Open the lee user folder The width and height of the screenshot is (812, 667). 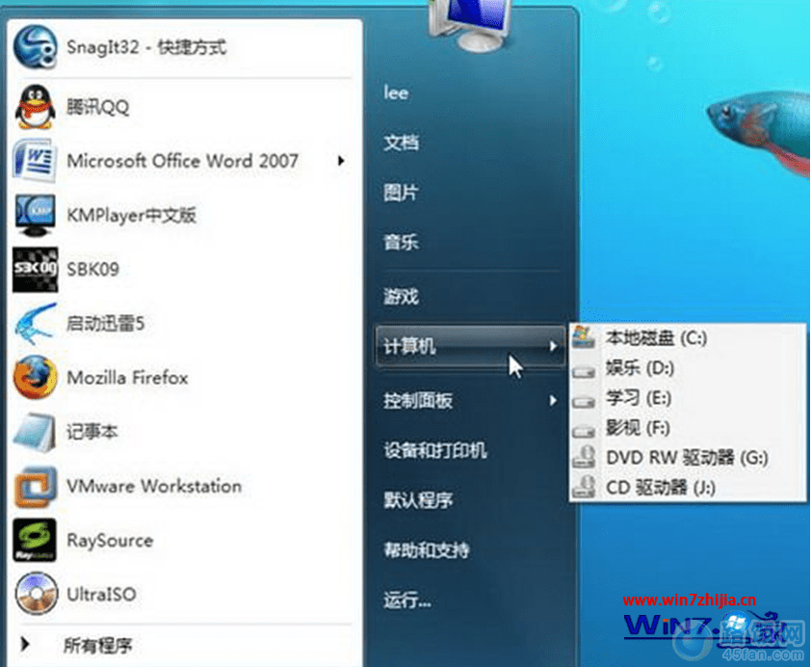click(x=396, y=93)
